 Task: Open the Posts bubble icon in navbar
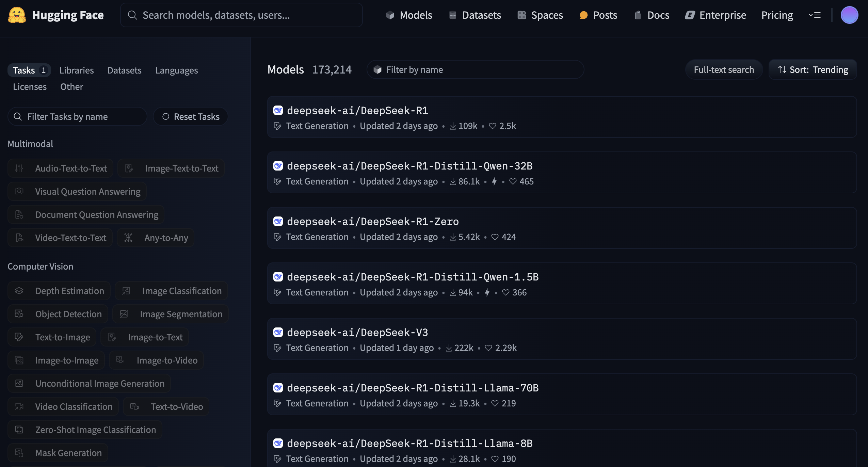[583, 15]
